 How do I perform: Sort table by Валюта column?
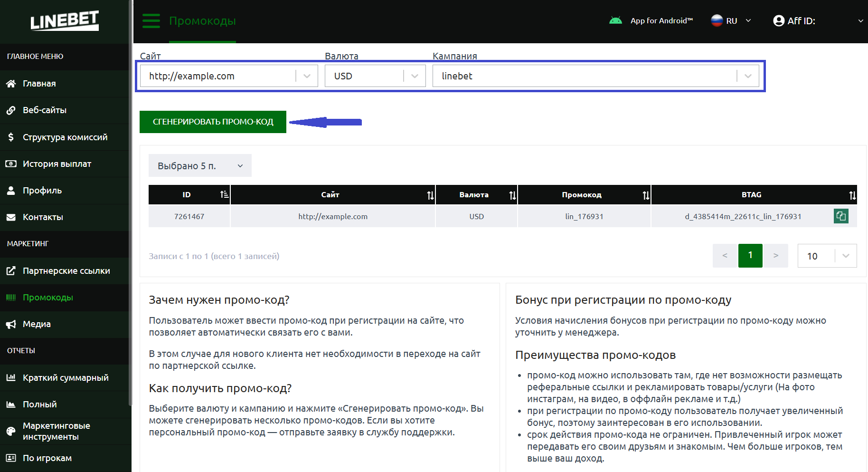click(512, 195)
